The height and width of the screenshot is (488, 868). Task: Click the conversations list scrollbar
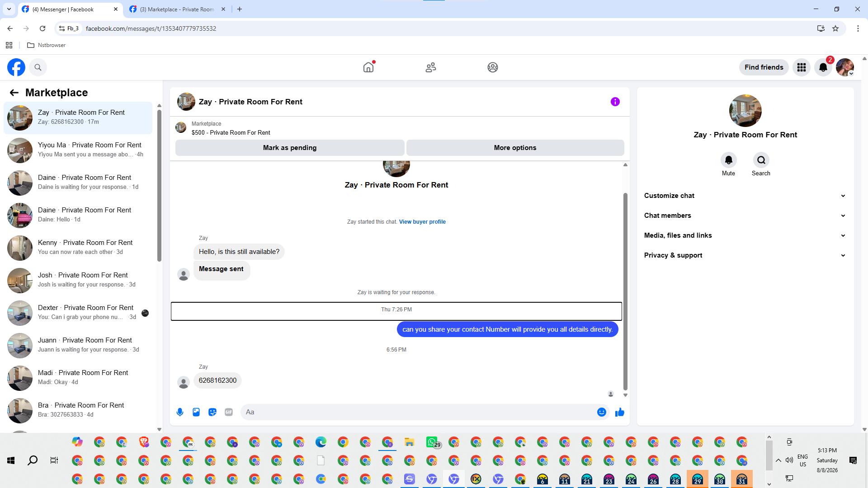(x=159, y=185)
